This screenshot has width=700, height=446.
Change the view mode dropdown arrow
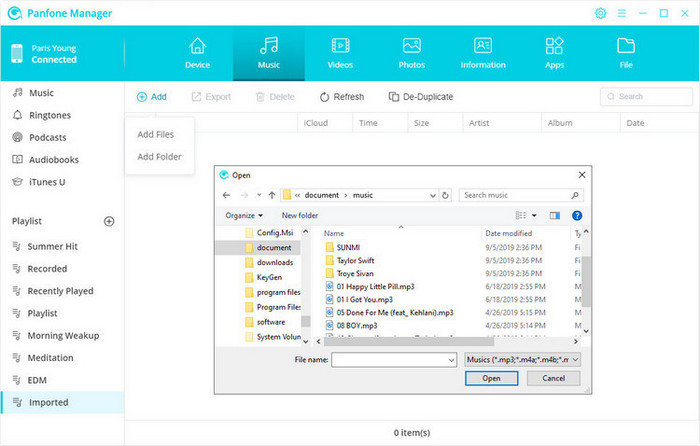tap(534, 216)
